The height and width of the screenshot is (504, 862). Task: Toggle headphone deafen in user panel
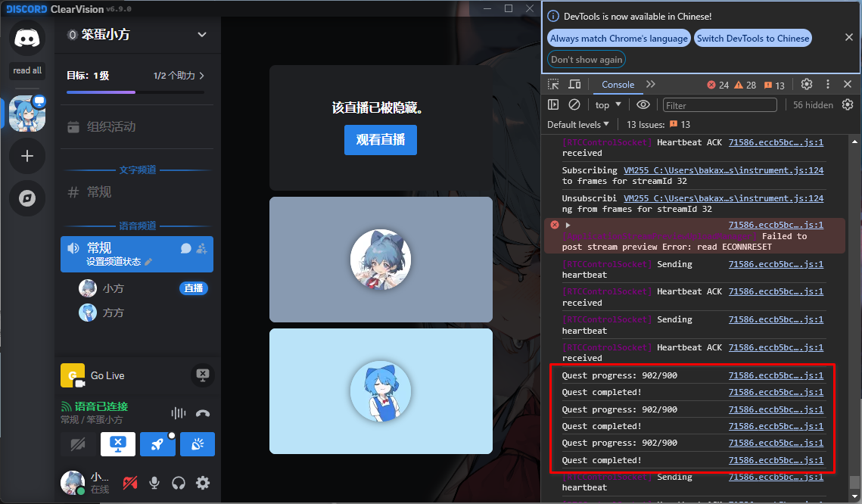tap(179, 482)
